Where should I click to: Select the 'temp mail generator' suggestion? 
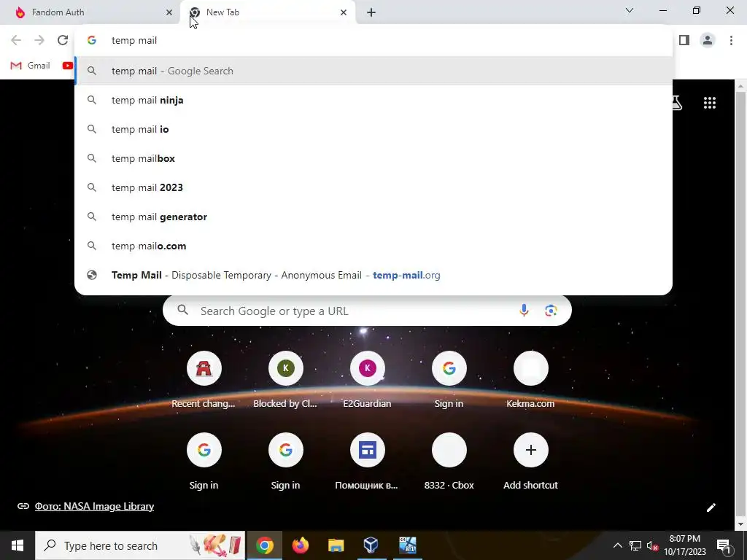coord(373,217)
